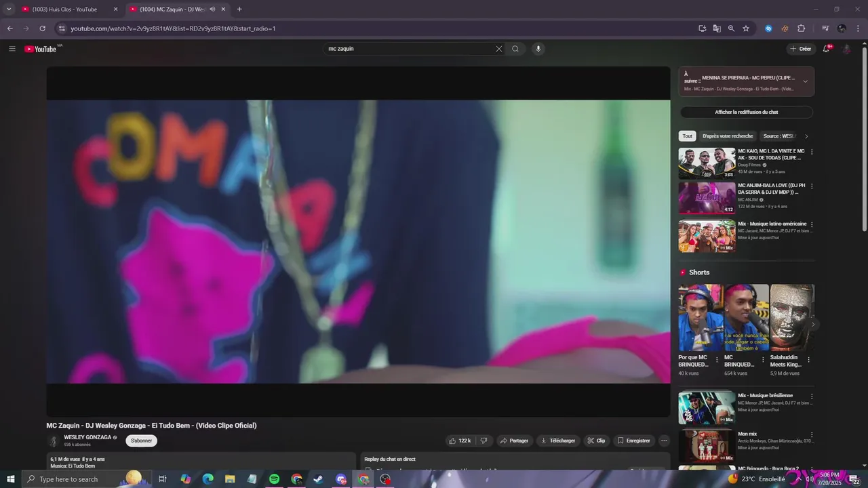Open options for the MC KAIO video
The image size is (868, 488).
(812, 152)
